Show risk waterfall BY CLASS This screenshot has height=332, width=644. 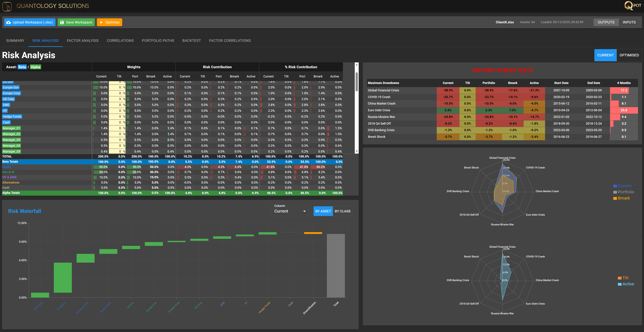coord(343,211)
